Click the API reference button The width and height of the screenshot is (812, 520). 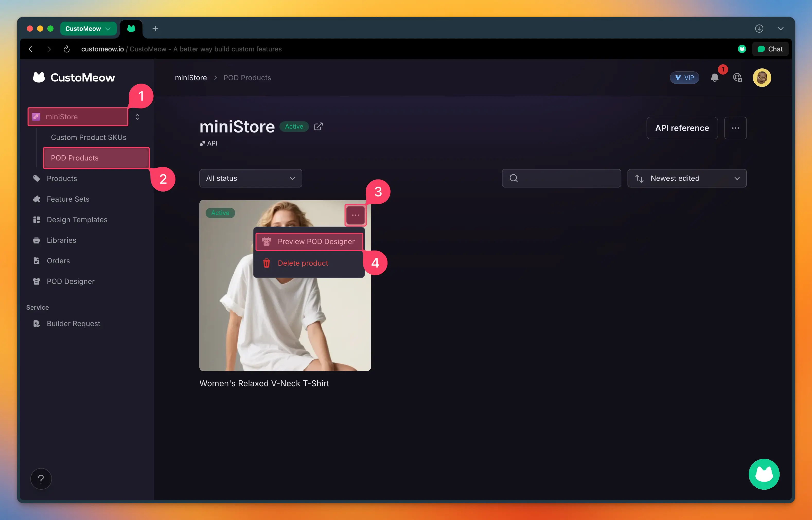click(682, 128)
